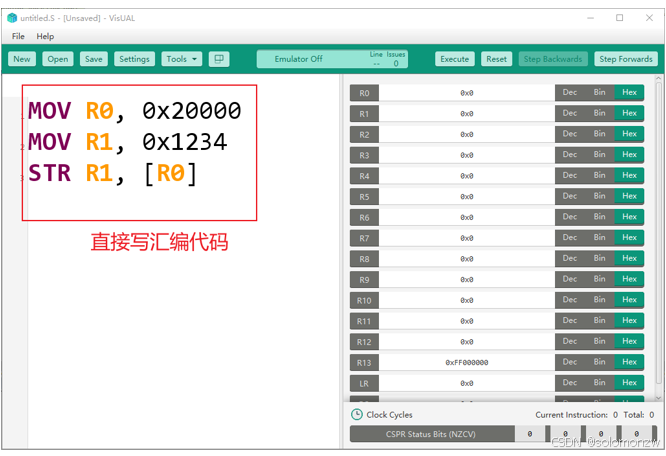
Task: Click code line MOV R1, 0x1234
Action: [x=127, y=142]
